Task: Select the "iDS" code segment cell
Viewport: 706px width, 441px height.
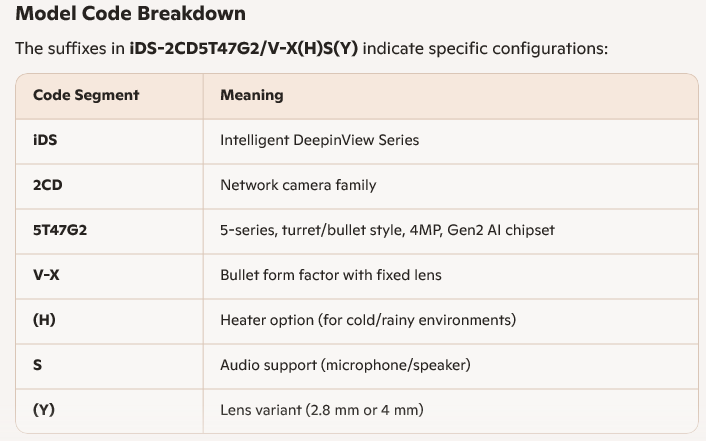Action: point(45,141)
